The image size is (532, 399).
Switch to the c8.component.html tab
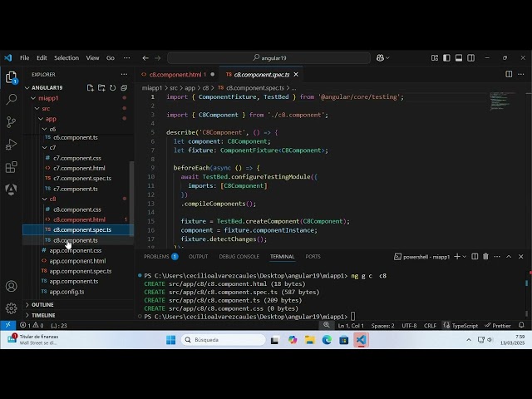click(x=177, y=75)
